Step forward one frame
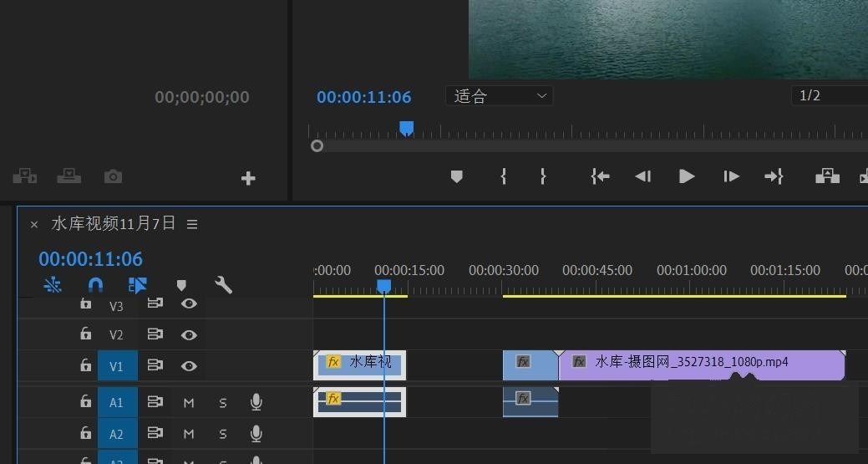Image resolution: width=868 pixels, height=464 pixels. coord(731,176)
